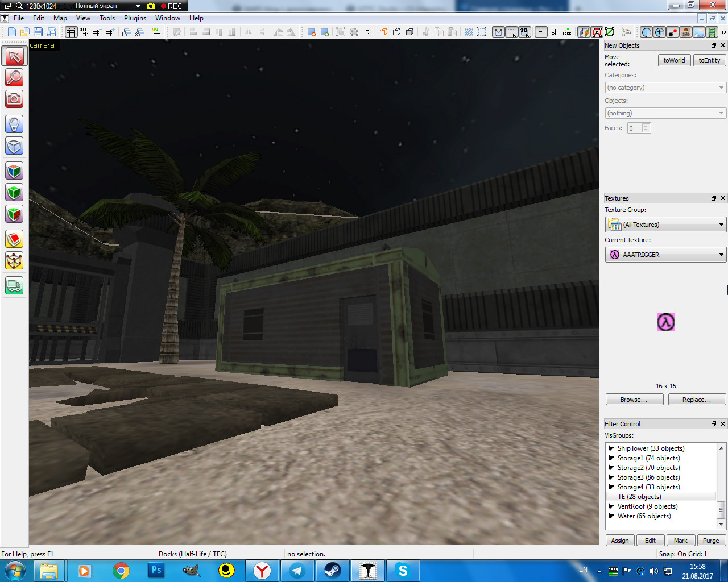Float the Filter Control panel
The image size is (728, 582).
click(x=714, y=424)
